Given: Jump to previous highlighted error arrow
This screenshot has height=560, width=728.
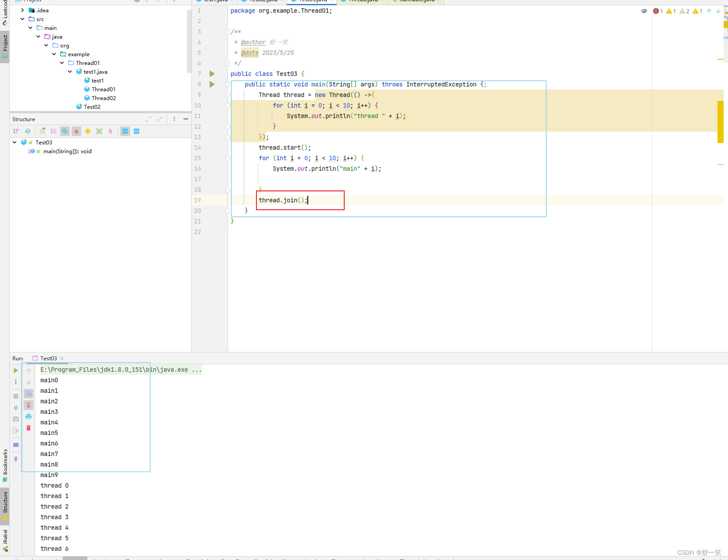Looking at the screenshot, I should tap(709, 11).
